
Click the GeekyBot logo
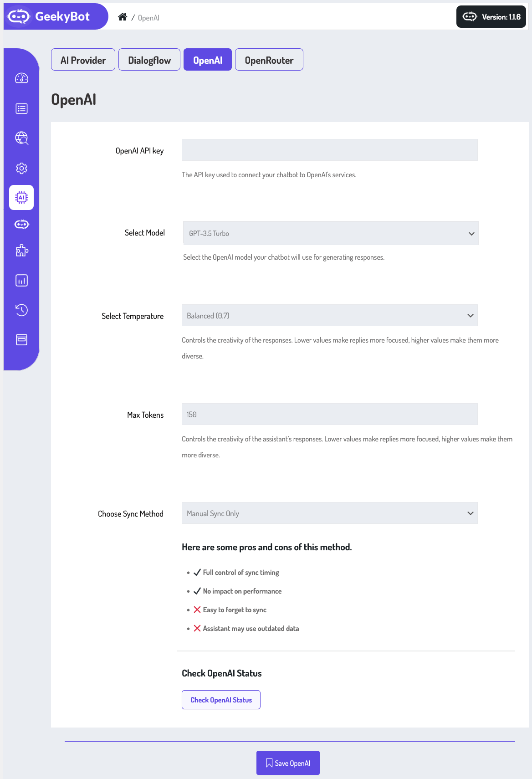point(50,16)
